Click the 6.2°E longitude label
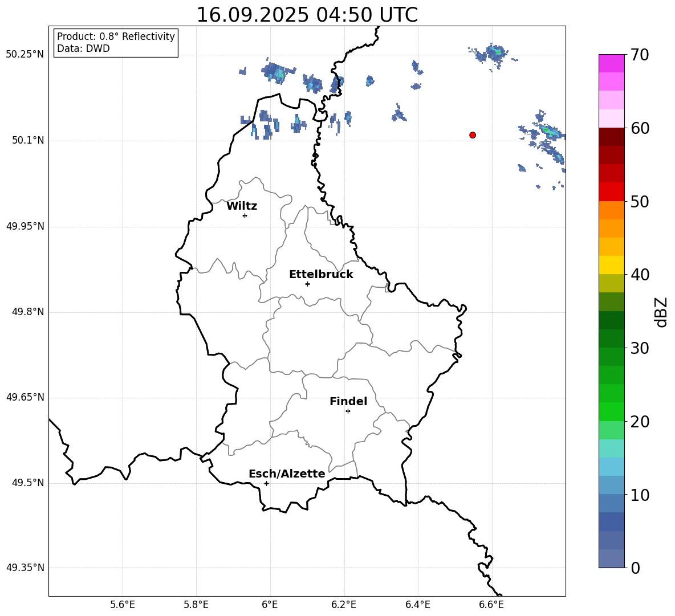This screenshot has width=675, height=616. pos(344,605)
